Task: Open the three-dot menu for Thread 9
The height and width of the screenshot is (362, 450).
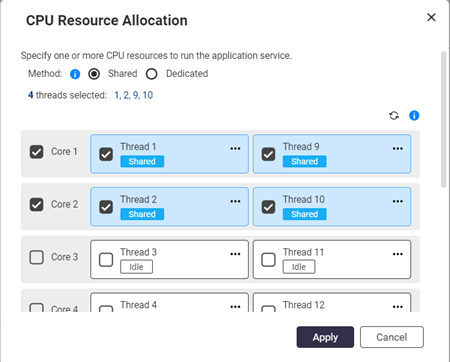Action: 398,149
